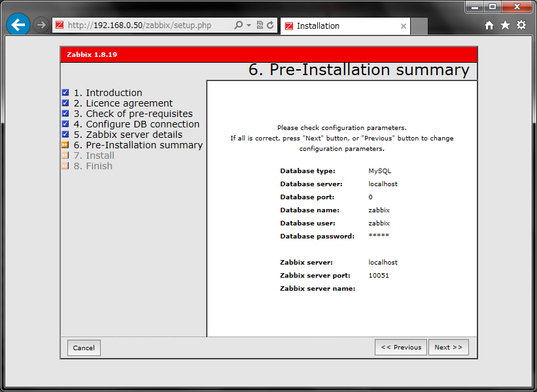Viewport: 537px width, 392px height.
Task: Click the checkmark beside 3. Check of pre-requisites
Action: click(x=65, y=113)
